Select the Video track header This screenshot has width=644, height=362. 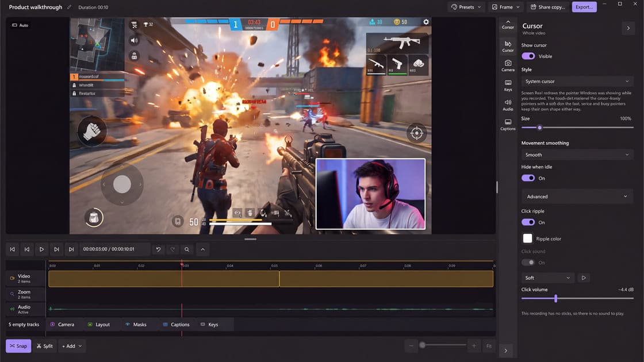click(x=25, y=278)
